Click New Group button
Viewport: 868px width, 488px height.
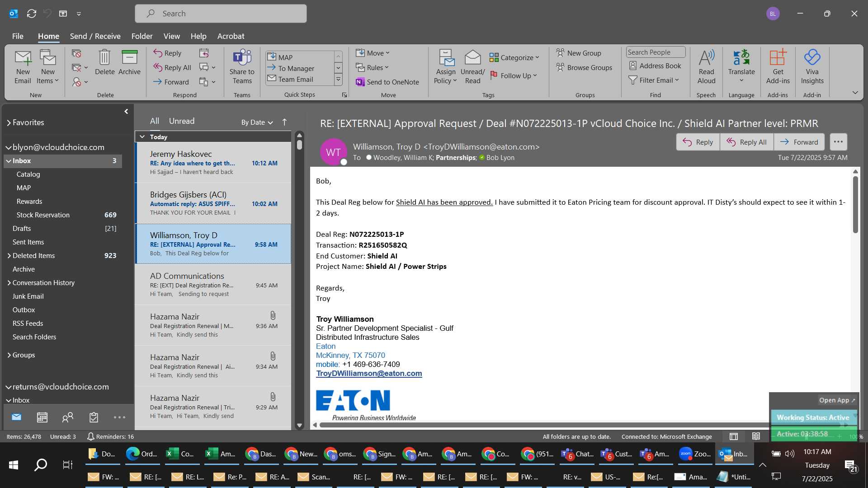[579, 53]
